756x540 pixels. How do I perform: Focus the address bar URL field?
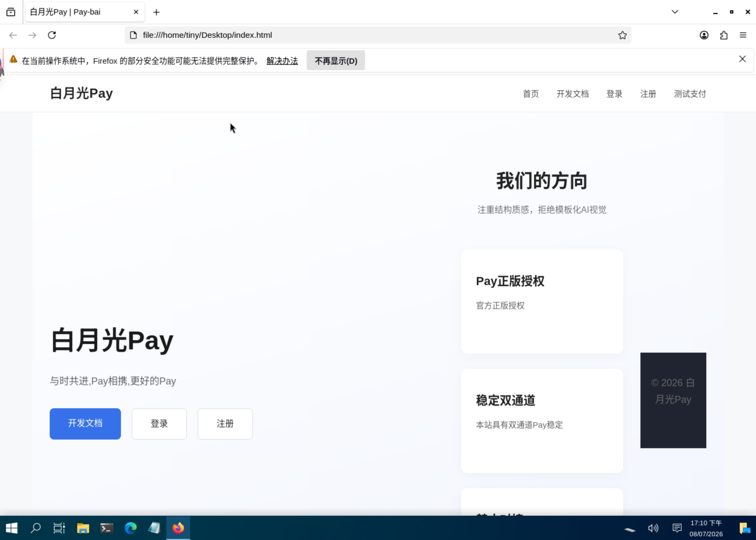pos(378,35)
